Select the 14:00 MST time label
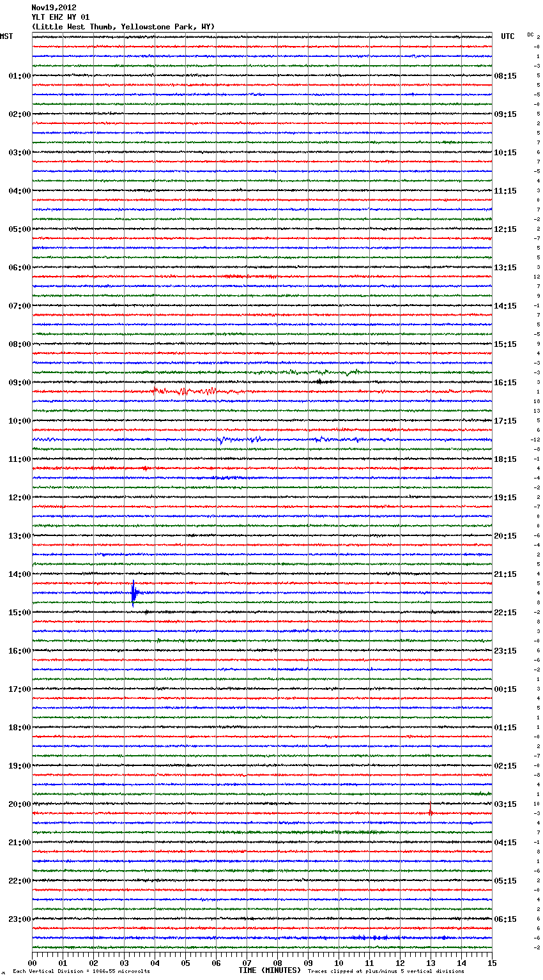The height and width of the screenshot is (980, 543). click(20, 574)
